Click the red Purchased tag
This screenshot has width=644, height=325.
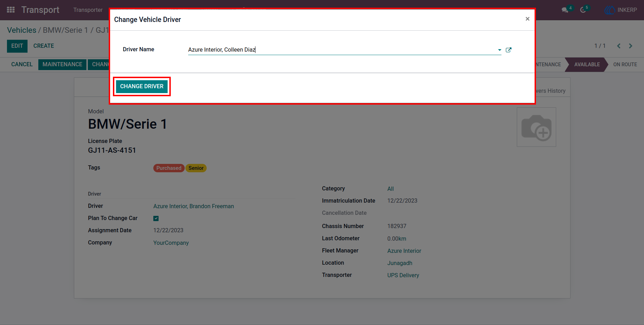[x=169, y=168]
